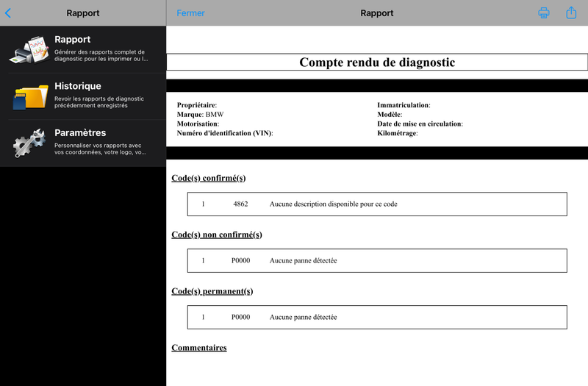This screenshot has width=588, height=386.
Task: Click the Marque BMW field
Action: click(x=200, y=115)
